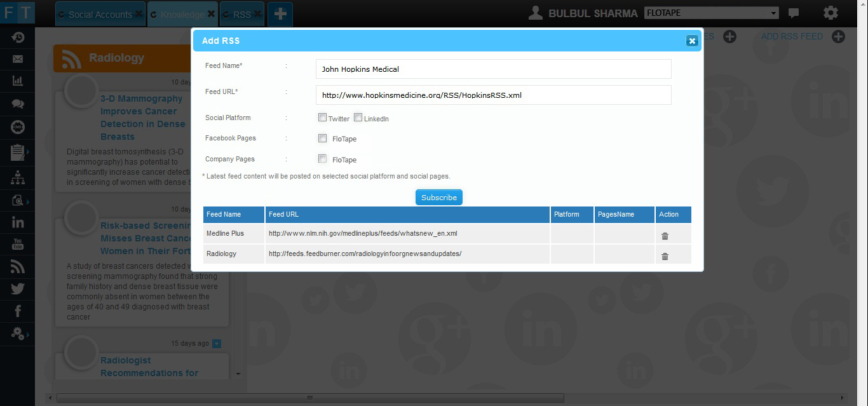Open the document search icon in sidebar
868x406 pixels.
point(18,201)
